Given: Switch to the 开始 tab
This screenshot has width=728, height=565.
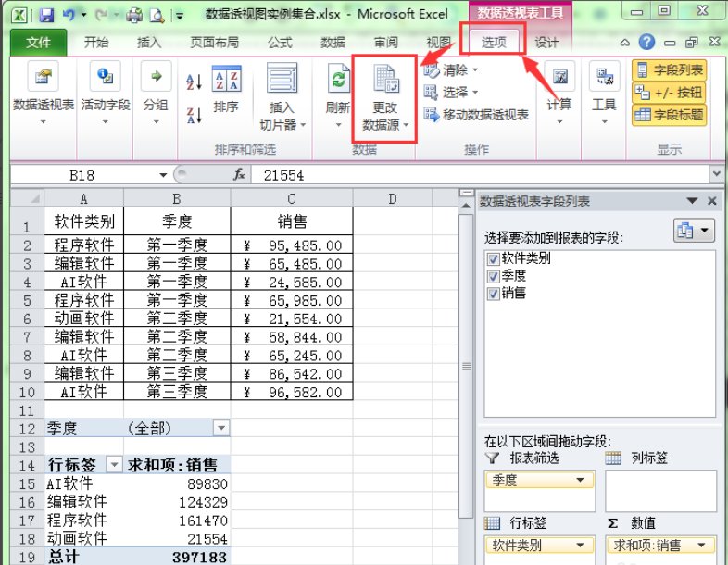Looking at the screenshot, I should click(x=96, y=43).
